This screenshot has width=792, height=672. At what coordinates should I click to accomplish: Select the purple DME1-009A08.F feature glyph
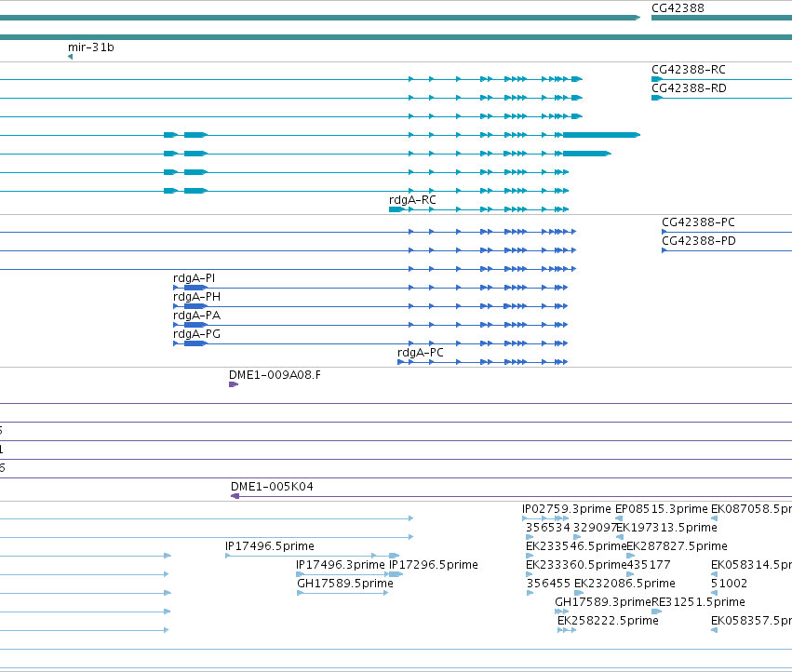click(234, 385)
